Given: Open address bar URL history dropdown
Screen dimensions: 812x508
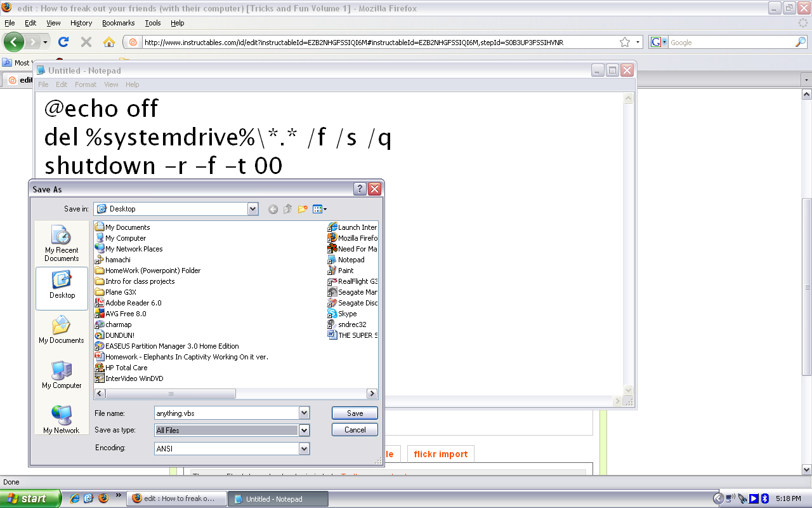Looking at the screenshot, I should (x=638, y=43).
